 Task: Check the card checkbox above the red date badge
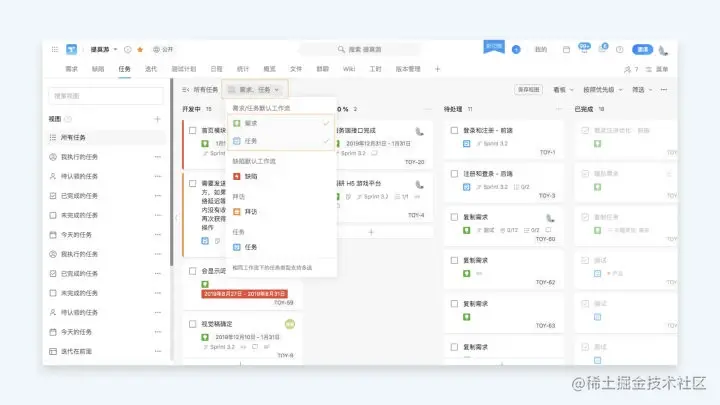193,271
